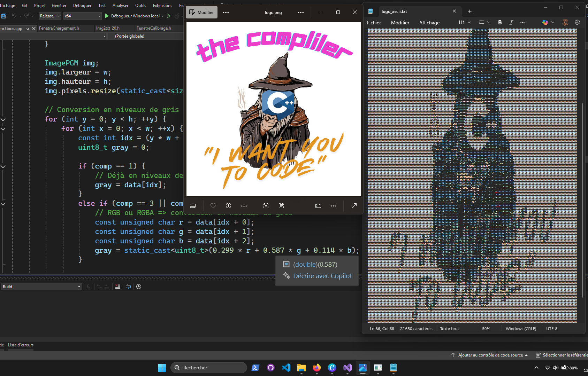Apply italic formatting in Notepad
This screenshot has height=376, width=588.
pyautogui.click(x=511, y=22)
